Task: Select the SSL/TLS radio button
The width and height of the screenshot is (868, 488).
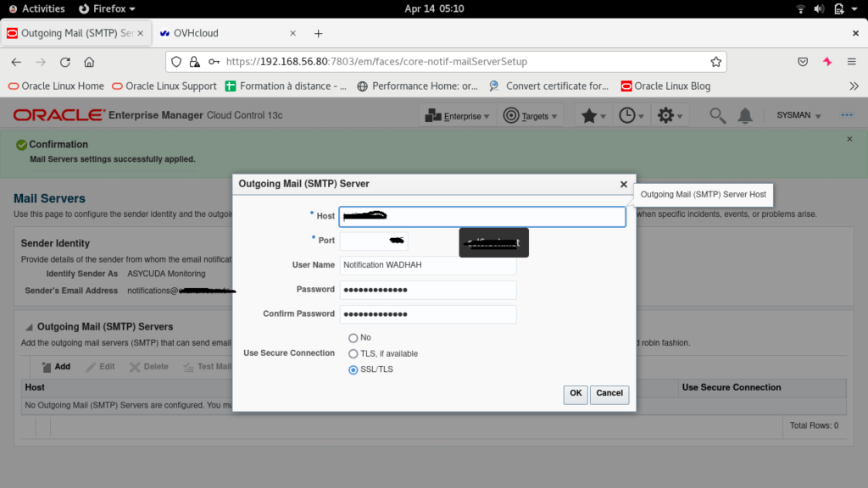Action: click(353, 369)
